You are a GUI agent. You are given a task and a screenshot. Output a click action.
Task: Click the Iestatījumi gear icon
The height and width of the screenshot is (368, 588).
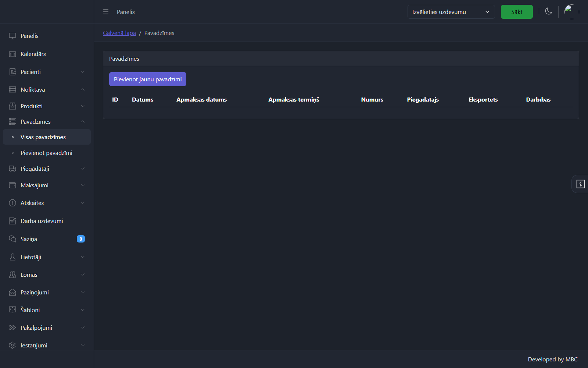tap(12, 345)
